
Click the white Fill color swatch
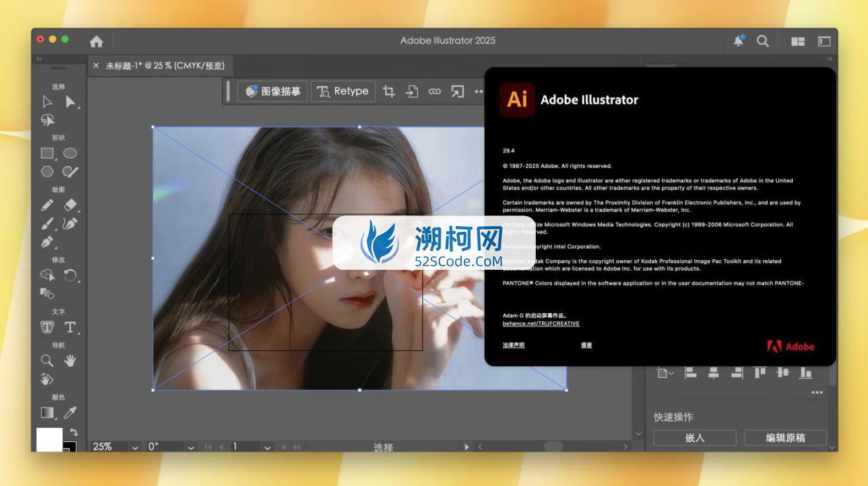[x=49, y=439]
